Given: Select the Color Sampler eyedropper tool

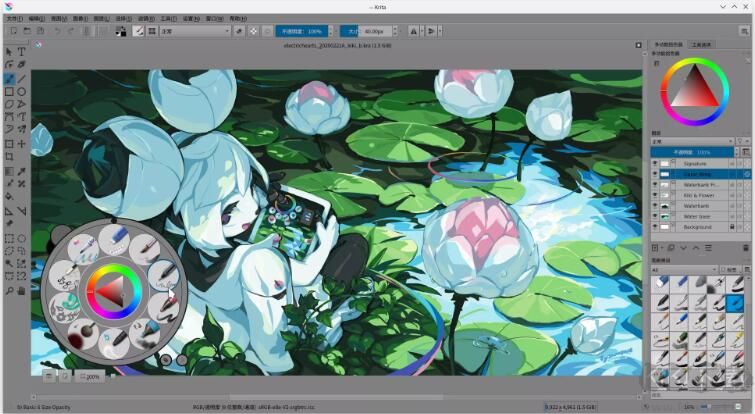Looking at the screenshot, I should coord(22,171).
